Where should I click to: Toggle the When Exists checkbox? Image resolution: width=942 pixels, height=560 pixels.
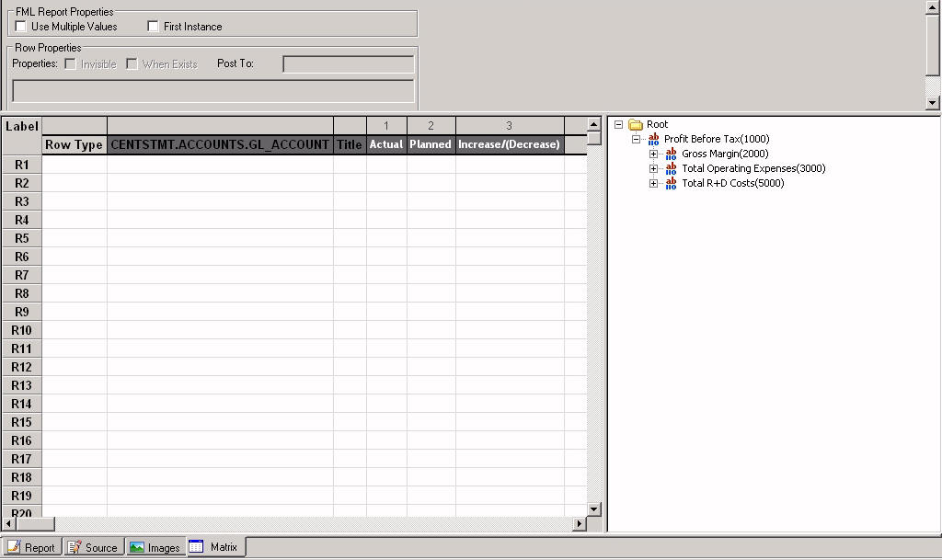132,63
